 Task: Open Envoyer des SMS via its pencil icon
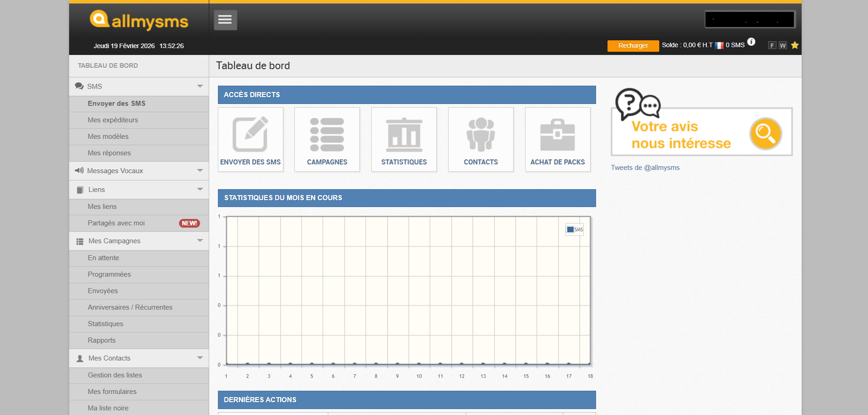tap(250, 134)
